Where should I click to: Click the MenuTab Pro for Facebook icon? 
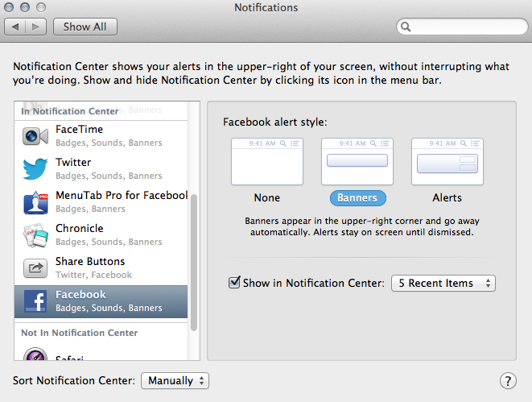coord(35,202)
